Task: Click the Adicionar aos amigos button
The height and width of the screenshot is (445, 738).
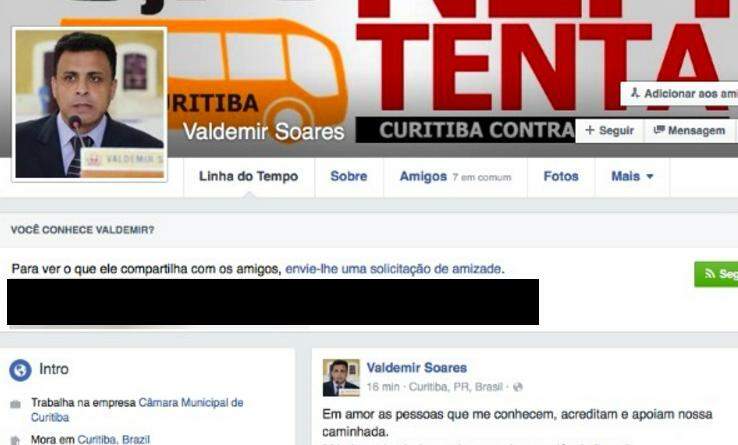Action: (679, 93)
